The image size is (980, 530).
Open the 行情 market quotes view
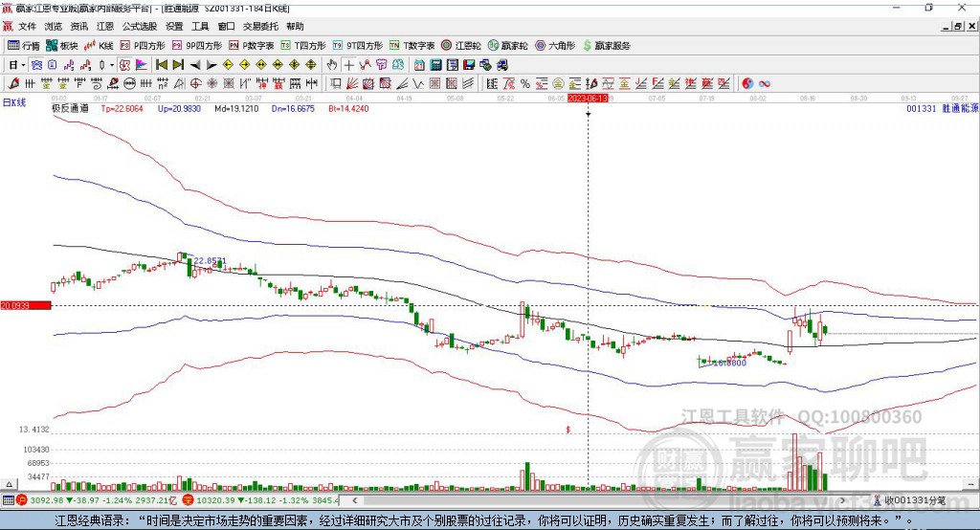click(24, 46)
